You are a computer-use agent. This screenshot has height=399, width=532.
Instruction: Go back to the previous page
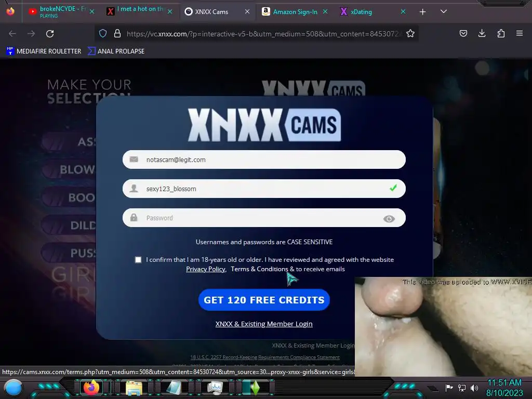click(x=12, y=34)
